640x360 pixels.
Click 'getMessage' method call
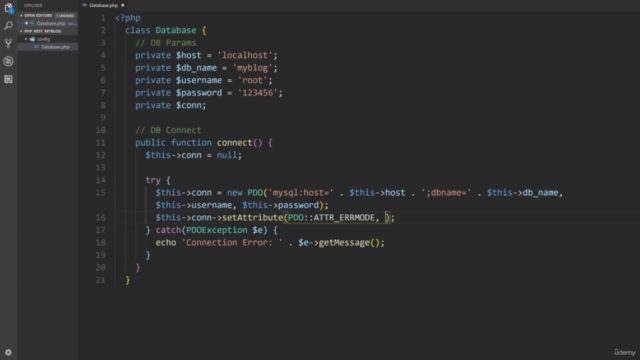(x=344, y=242)
